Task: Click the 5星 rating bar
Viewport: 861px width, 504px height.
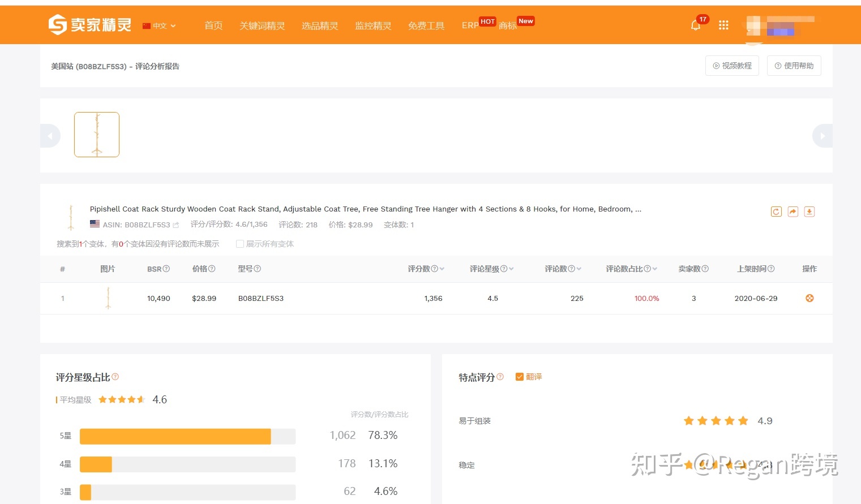Action: (187, 436)
